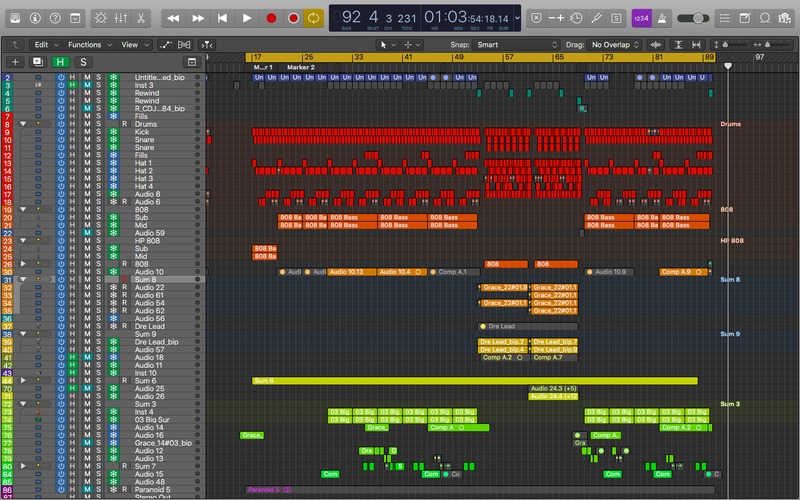
Task: Open Smart Controls from the toolbar
Action: click(100, 18)
